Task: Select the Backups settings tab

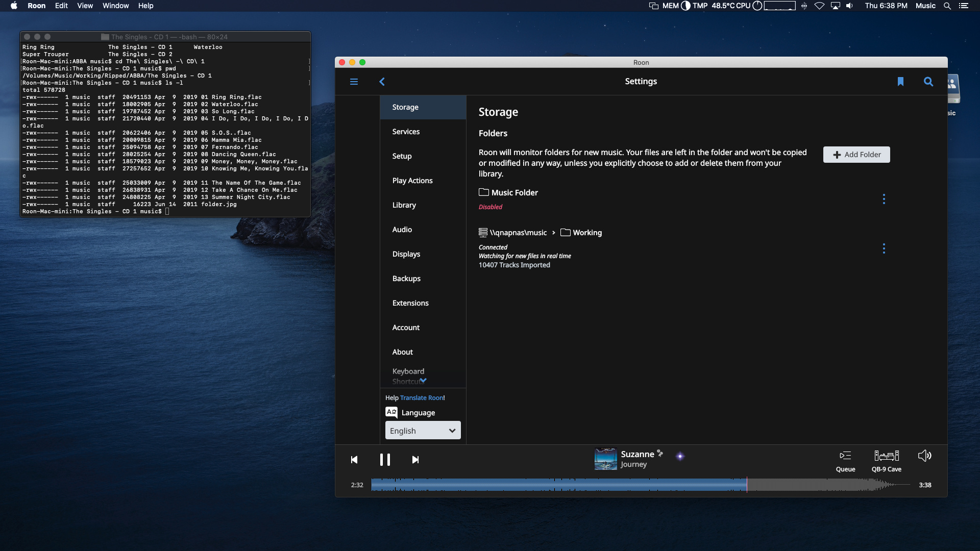Action: click(x=423, y=279)
